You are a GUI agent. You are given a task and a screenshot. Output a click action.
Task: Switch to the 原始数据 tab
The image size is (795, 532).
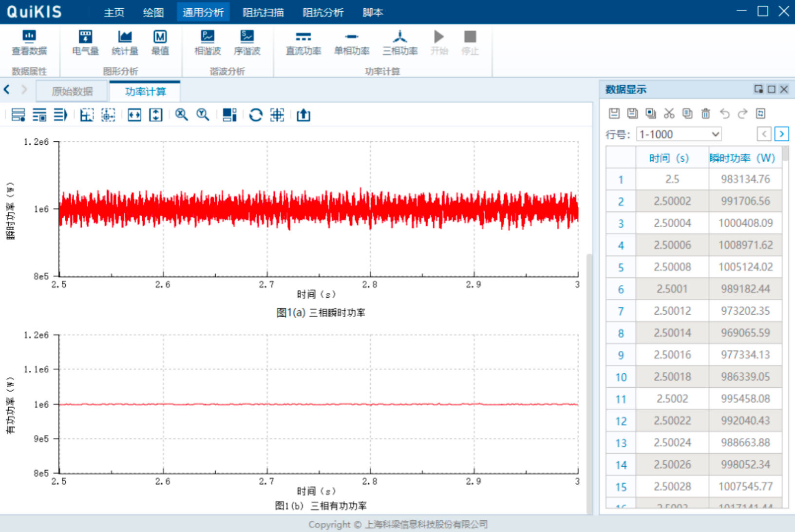click(72, 92)
